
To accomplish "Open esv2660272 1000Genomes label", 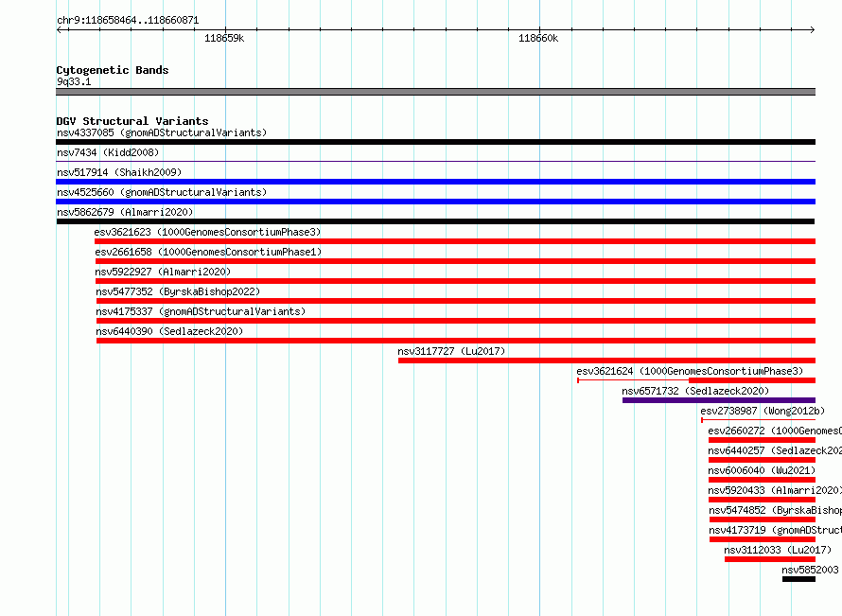I will [774, 431].
